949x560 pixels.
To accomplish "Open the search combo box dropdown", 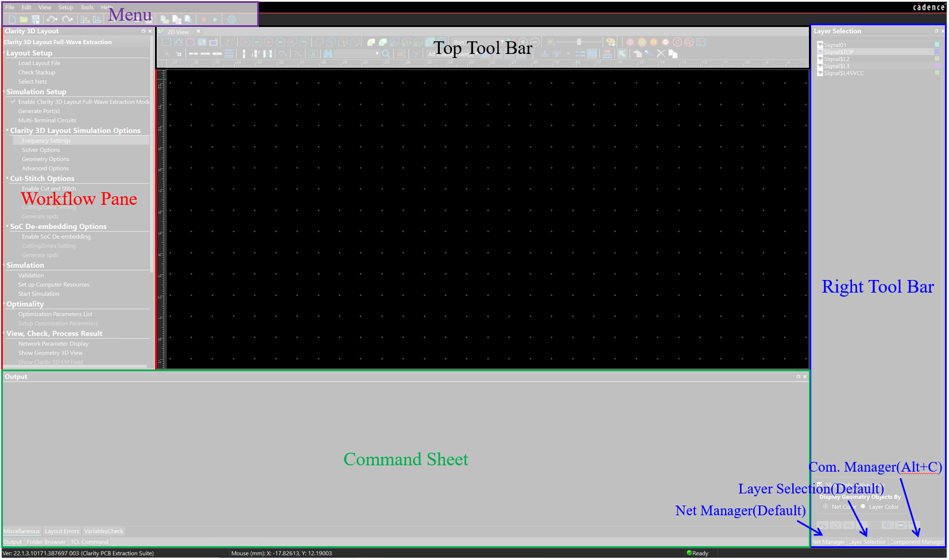I will (377, 53).
